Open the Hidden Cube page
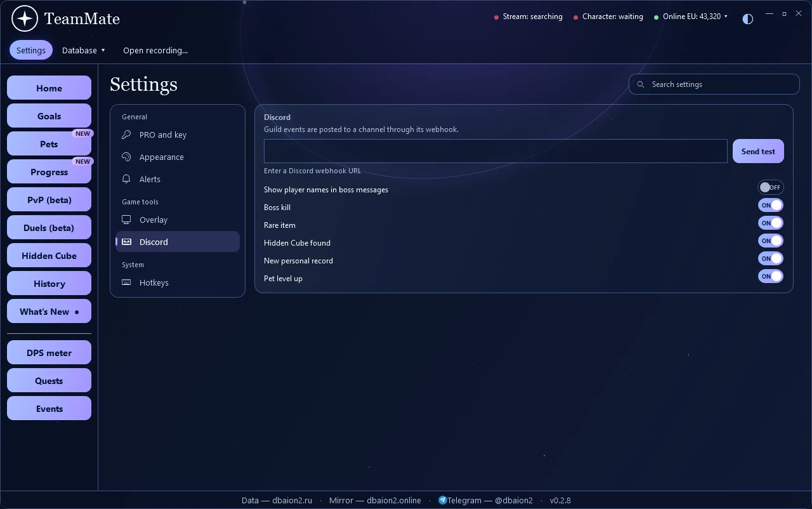 click(49, 256)
